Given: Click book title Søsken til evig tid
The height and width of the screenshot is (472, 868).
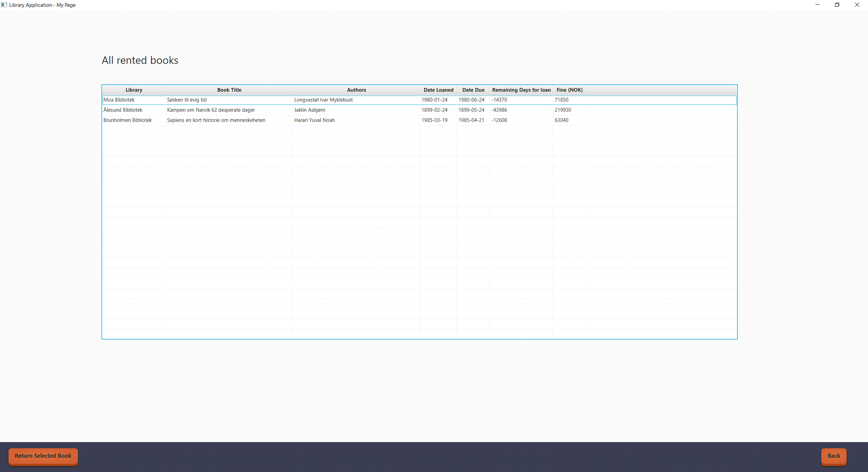Looking at the screenshot, I should tap(187, 100).
